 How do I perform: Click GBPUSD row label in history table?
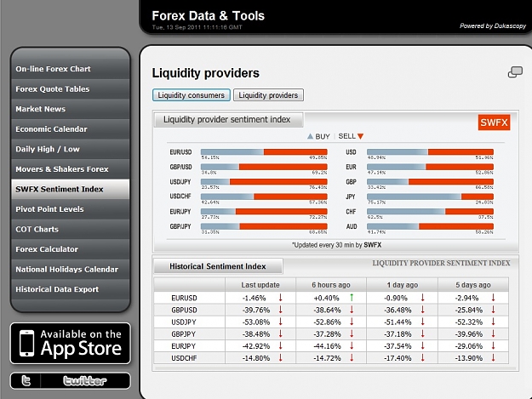click(x=184, y=310)
